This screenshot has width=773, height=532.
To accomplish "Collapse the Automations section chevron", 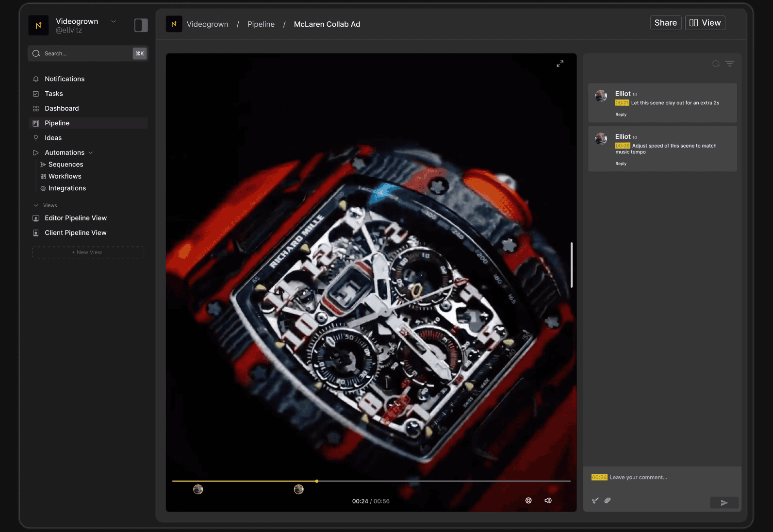I will tap(91, 153).
